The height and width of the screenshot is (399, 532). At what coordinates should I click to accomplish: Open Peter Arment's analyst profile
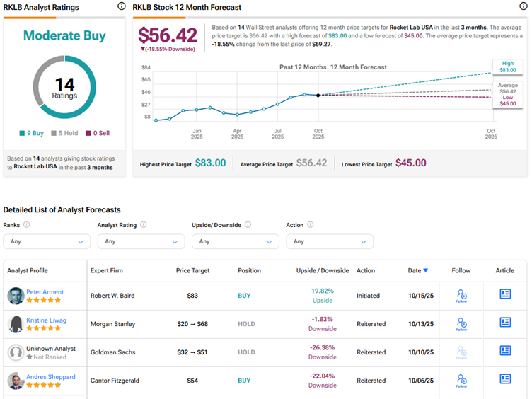click(x=45, y=291)
